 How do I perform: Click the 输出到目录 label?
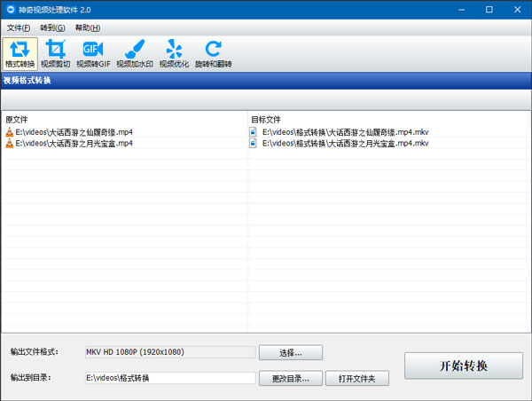pos(30,378)
